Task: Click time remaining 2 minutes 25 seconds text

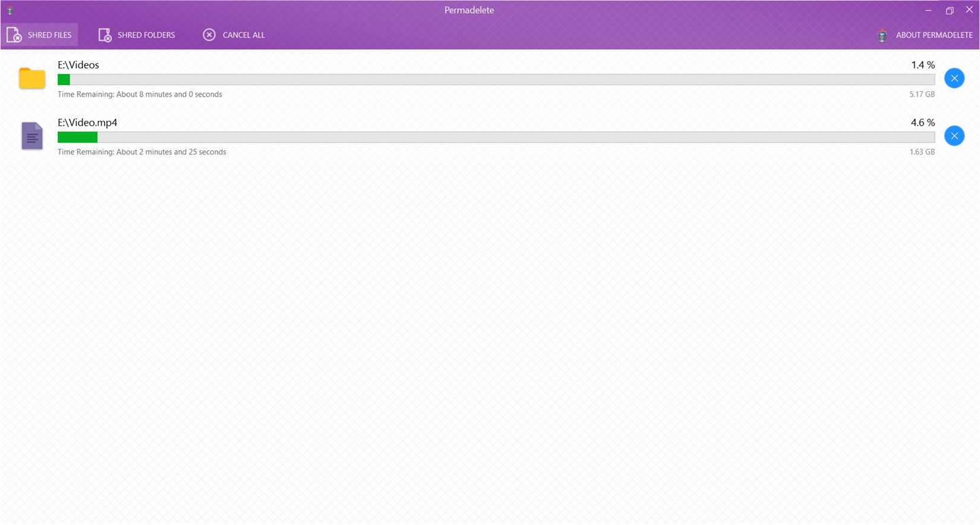Action: (142, 152)
